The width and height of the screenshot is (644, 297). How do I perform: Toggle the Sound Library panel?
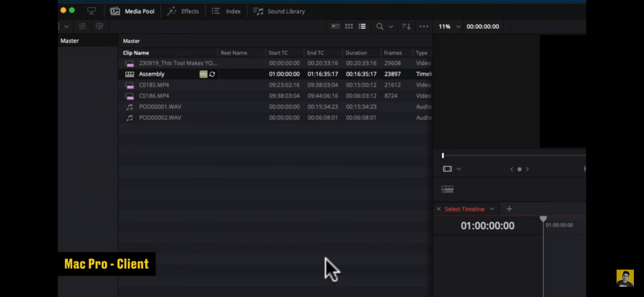[x=279, y=11]
